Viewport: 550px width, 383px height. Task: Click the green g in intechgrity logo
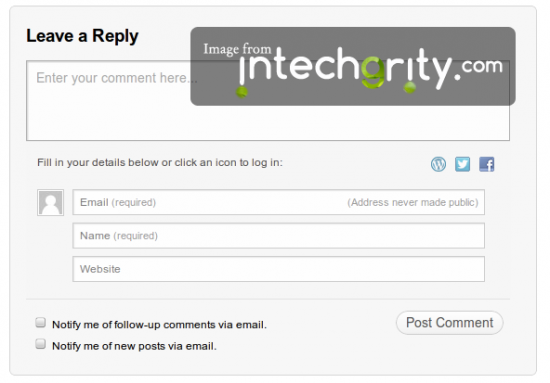click(x=373, y=72)
